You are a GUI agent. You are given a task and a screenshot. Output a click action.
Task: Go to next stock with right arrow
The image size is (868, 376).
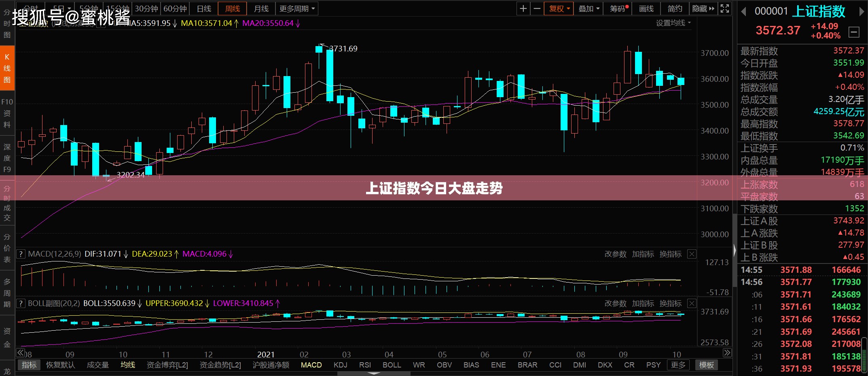(x=862, y=12)
